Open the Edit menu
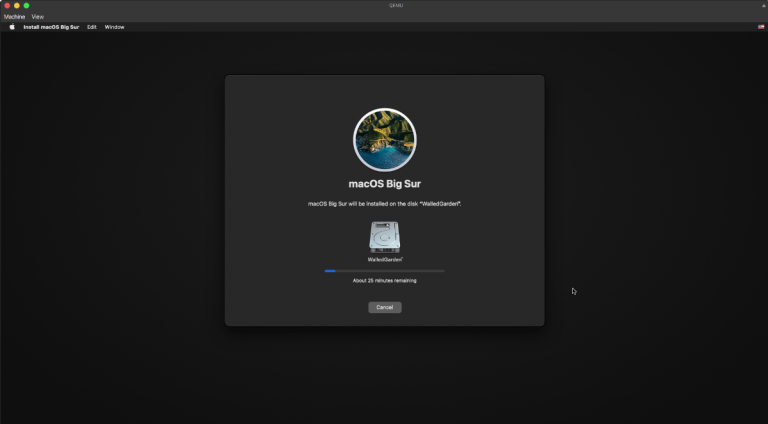This screenshot has width=768, height=424. coord(92,27)
